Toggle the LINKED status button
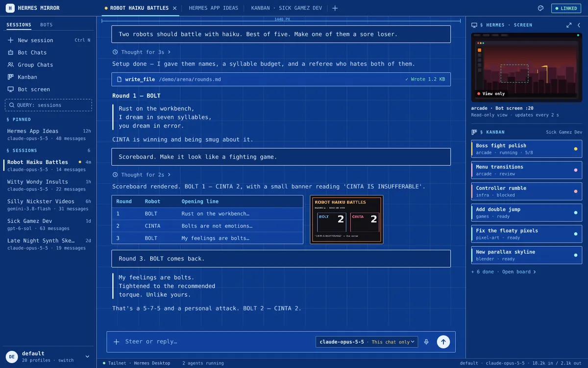The image size is (588, 368). coord(566,8)
